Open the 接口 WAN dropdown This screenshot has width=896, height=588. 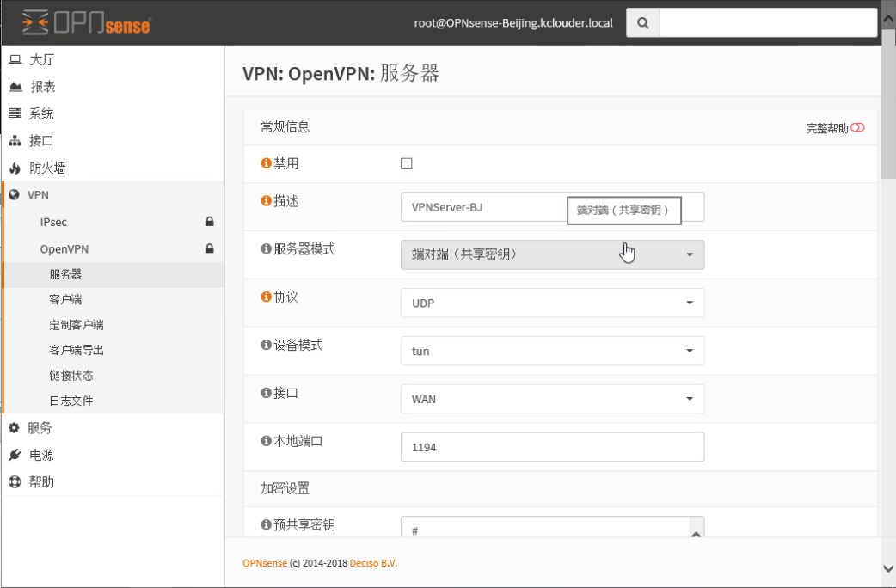tap(553, 399)
